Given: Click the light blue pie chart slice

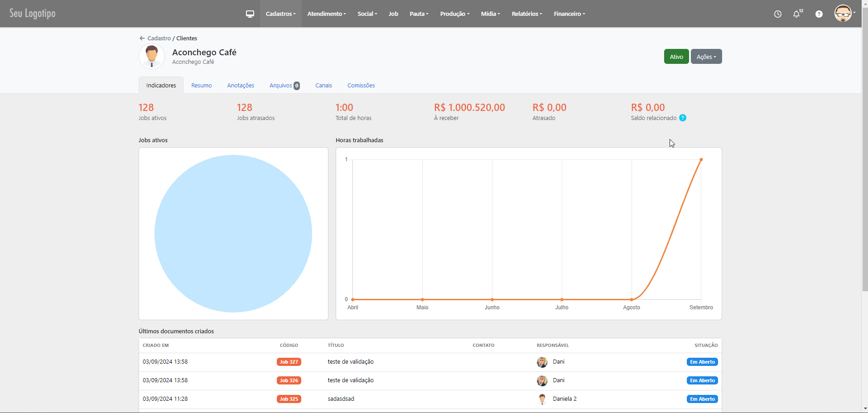Looking at the screenshot, I should (233, 234).
